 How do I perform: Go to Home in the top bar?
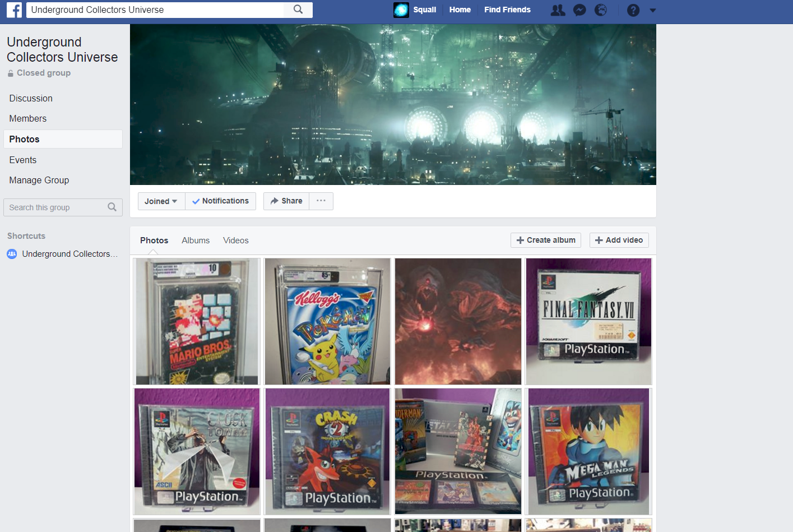(x=460, y=10)
